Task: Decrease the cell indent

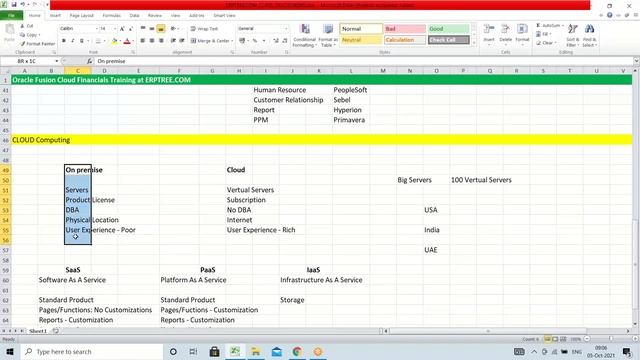Action: [x=173, y=41]
